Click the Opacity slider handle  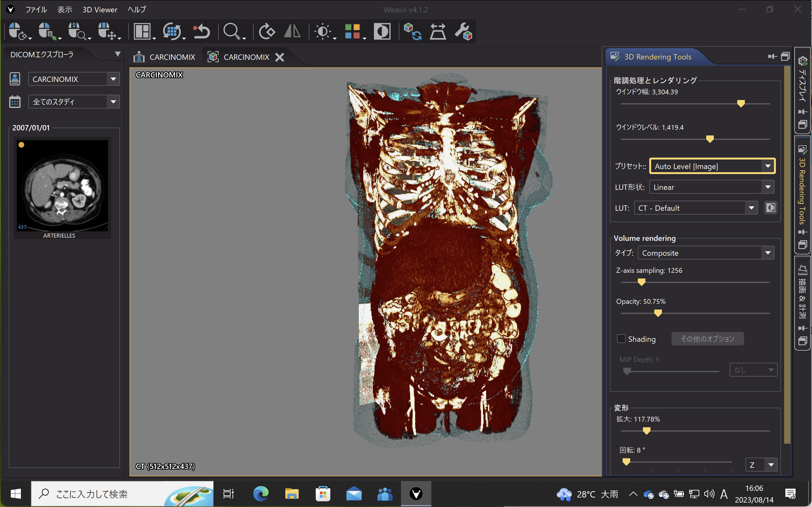pyautogui.click(x=658, y=313)
